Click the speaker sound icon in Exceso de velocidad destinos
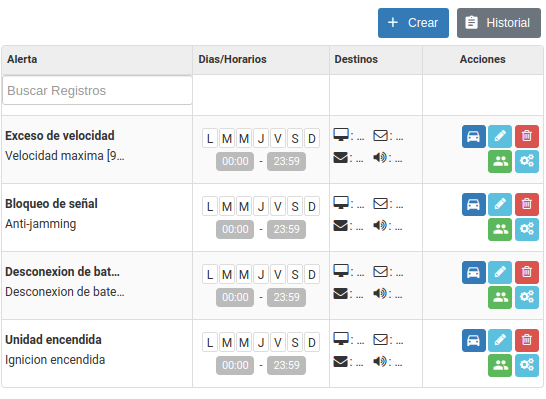The image size is (546, 399). tap(380, 158)
